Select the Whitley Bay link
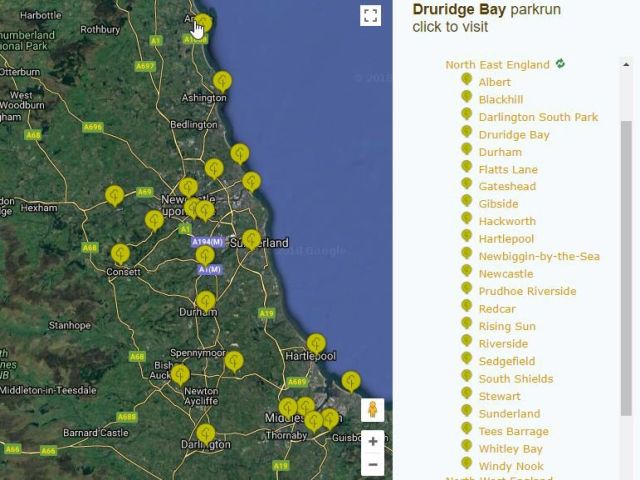Viewport: 640px width, 480px height. [x=511, y=449]
